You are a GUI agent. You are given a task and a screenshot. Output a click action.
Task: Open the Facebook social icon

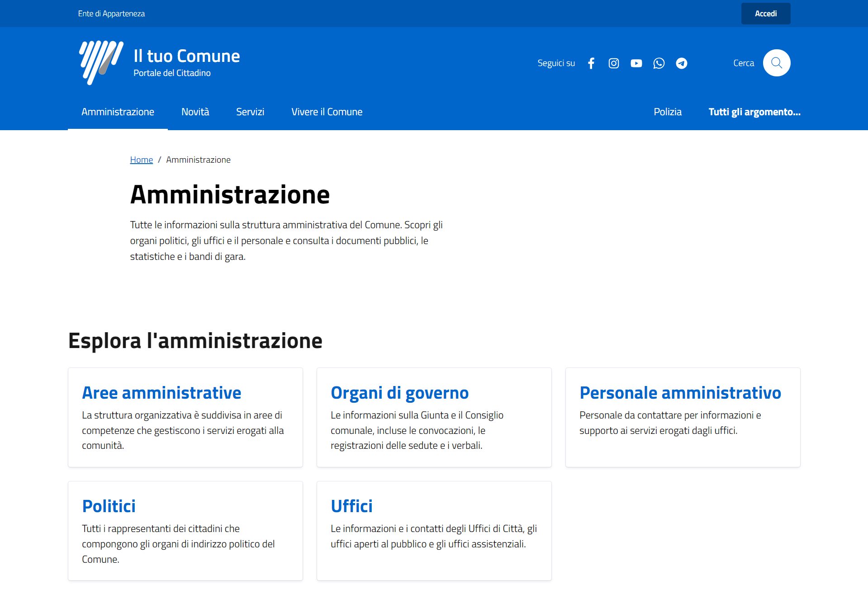coord(591,63)
